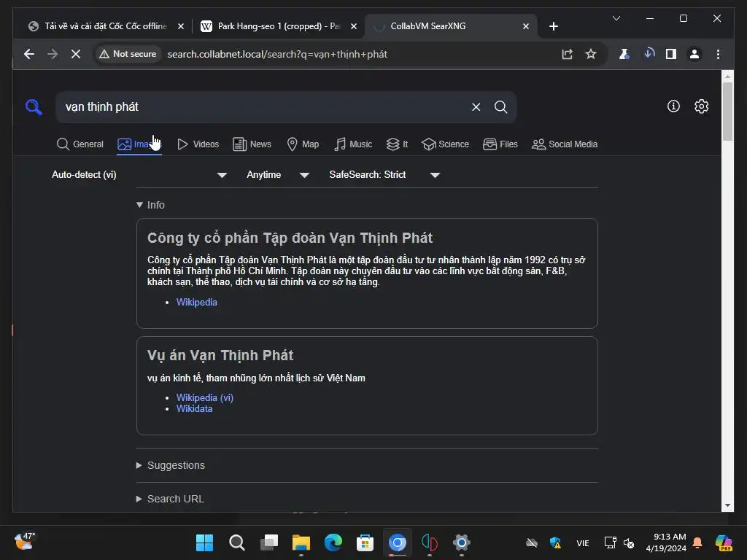Open the SafeSearch: Strict dropdown
This screenshot has height=560, width=747.
click(384, 175)
